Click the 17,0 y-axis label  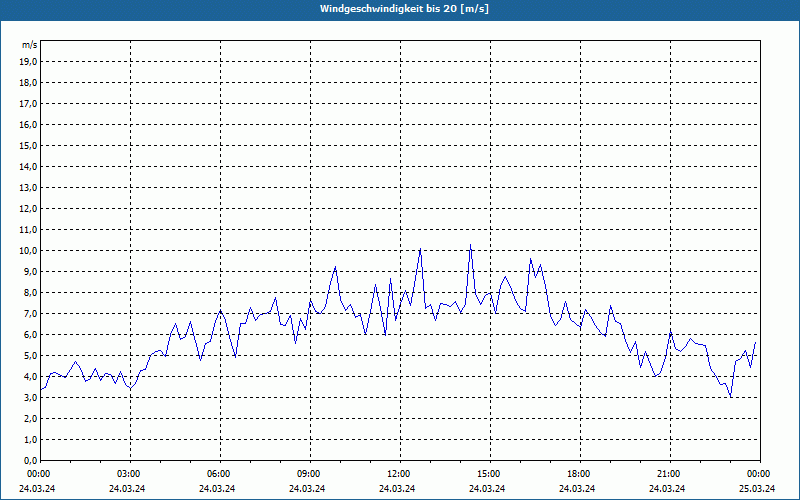click(29, 104)
